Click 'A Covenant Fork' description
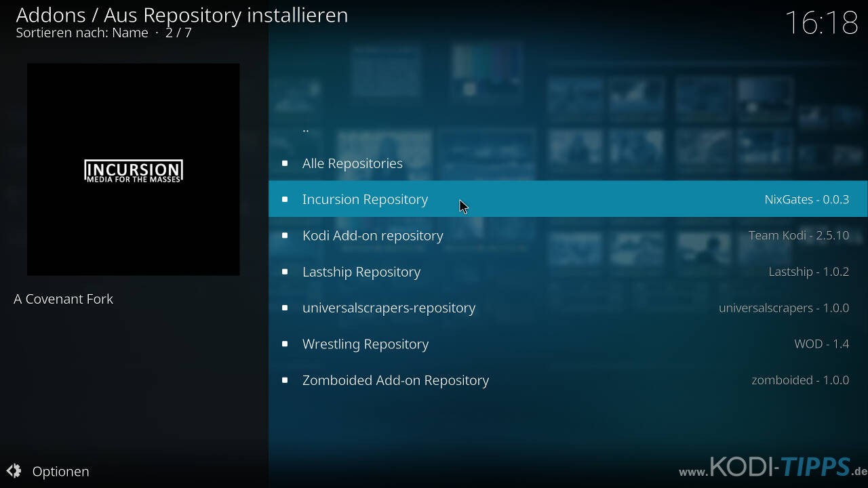This screenshot has height=488, width=868. click(x=64, y=299)
